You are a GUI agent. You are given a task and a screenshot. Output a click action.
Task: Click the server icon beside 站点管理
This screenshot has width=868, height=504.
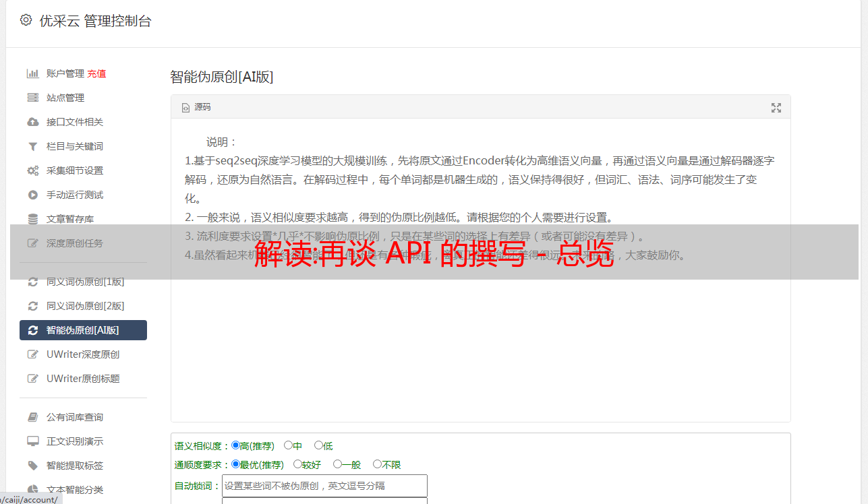point(32,98)
